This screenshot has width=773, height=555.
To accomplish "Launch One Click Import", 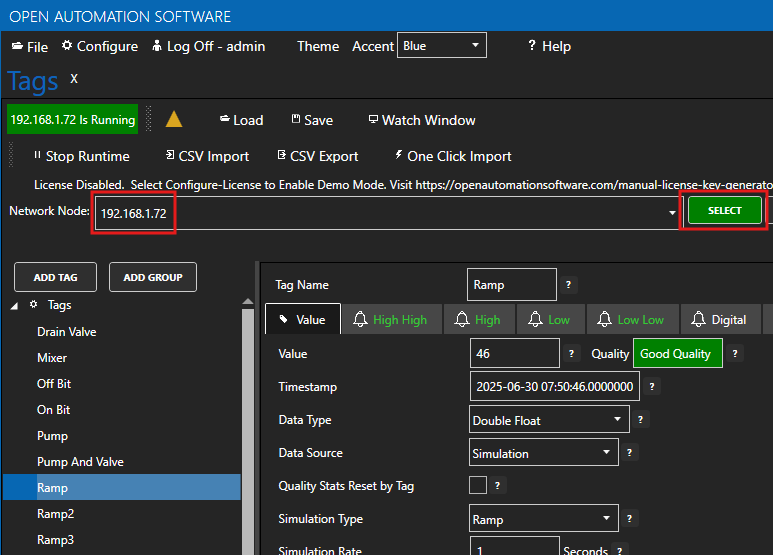I will (x=453, y=156).
